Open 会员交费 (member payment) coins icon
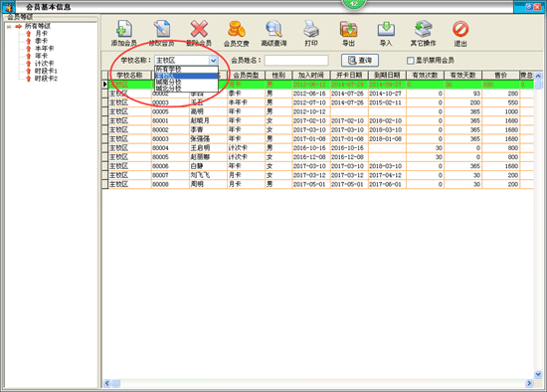The image size is (547, 392). click(237, 29)
